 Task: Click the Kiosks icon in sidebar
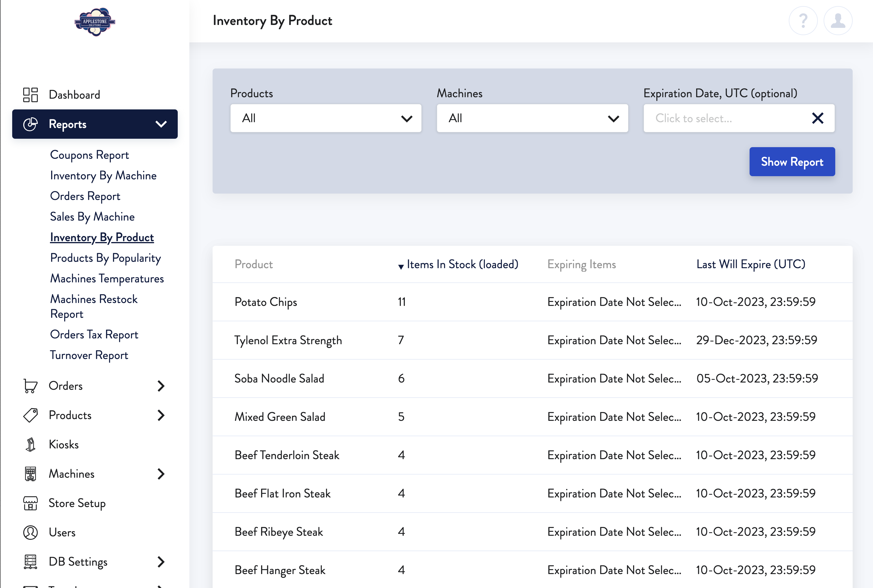tap(30, 444)
